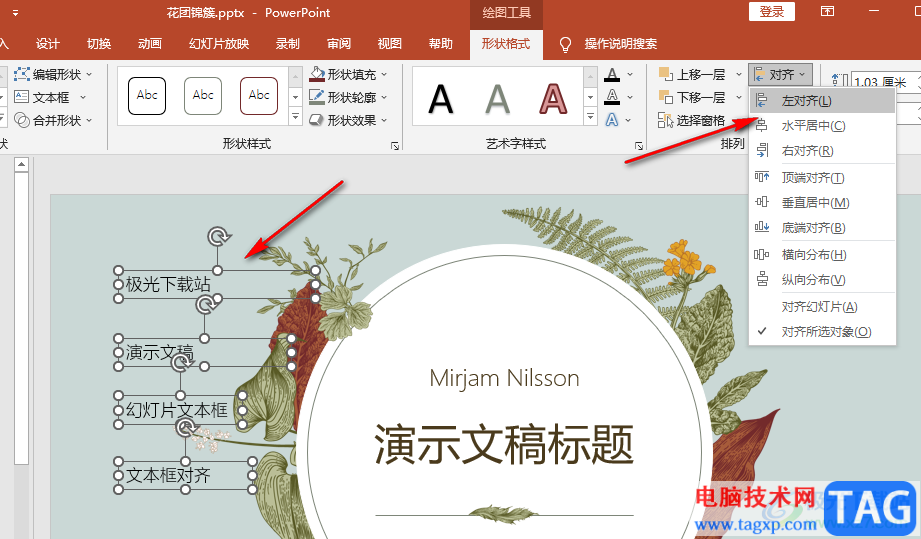Expand the Align (对齐) dropdown button

tap(781, 75)
